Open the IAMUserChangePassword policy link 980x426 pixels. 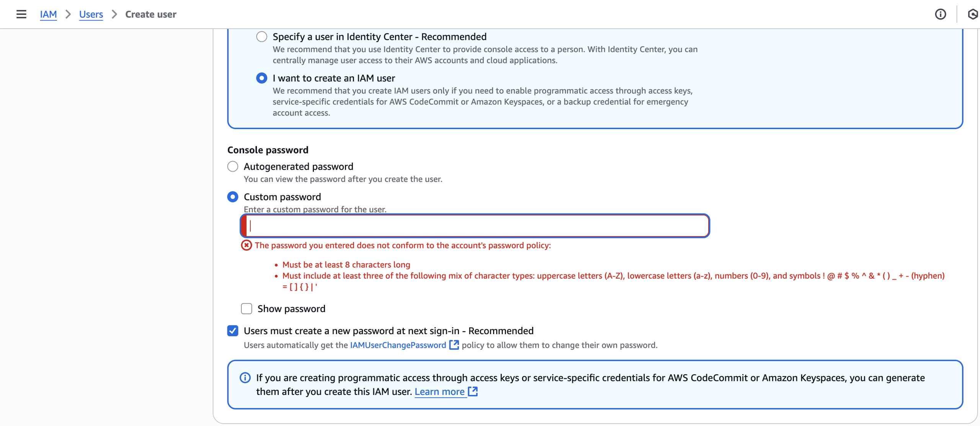tap(398, 345)
